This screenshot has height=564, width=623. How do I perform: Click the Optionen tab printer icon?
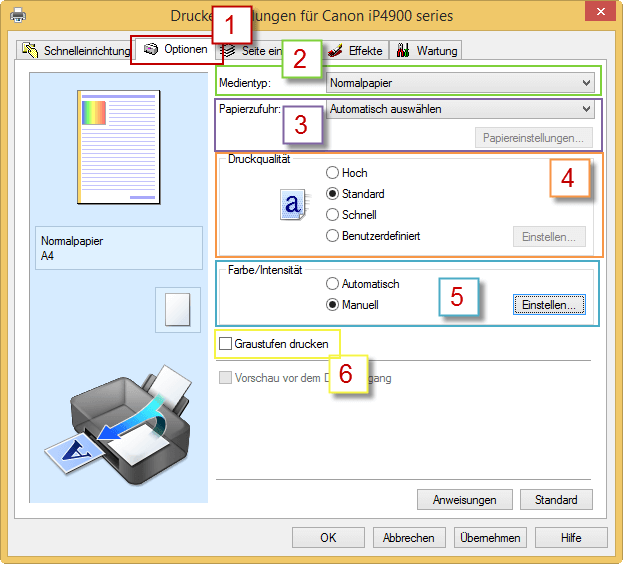tap(151, 49)
